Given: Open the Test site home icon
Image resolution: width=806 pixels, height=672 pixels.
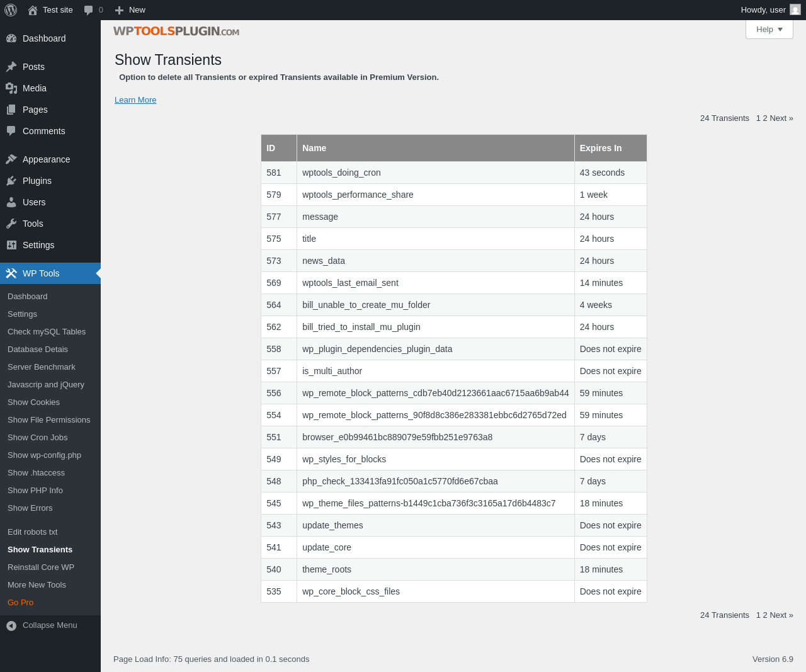Looking at the screenshot, I should coord(33,10).
